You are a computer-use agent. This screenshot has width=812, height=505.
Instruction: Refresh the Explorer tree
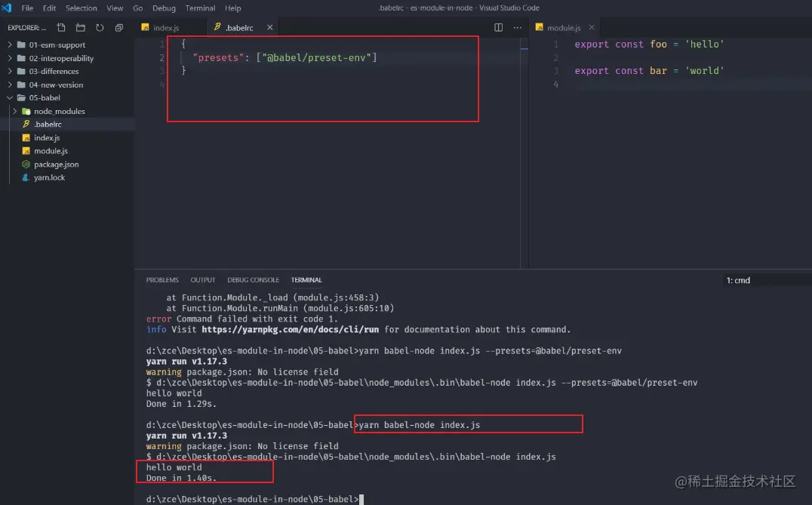click(100, 27)
